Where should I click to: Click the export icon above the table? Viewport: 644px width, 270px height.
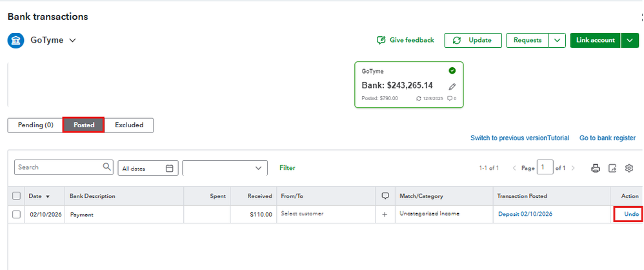612,168
